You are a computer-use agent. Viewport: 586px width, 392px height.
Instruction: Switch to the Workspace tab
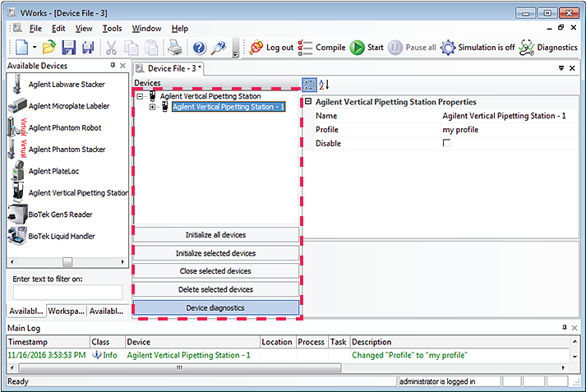click(66, 311)
